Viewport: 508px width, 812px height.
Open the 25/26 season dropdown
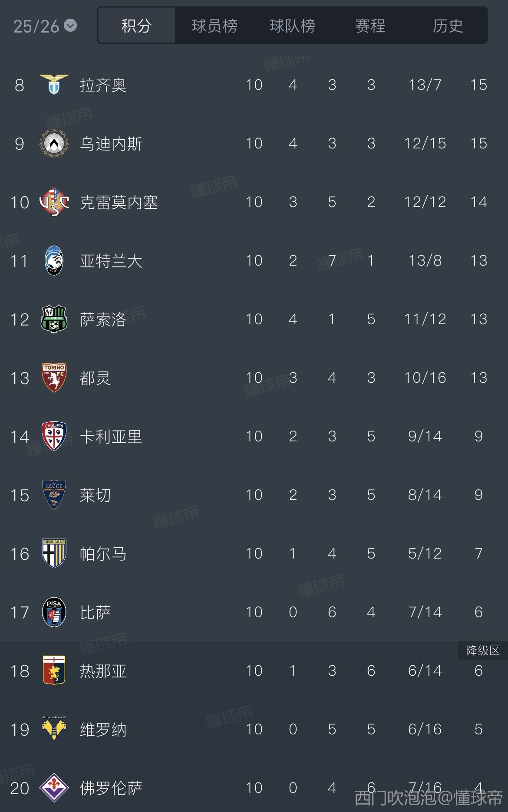[x=45, y=26]
